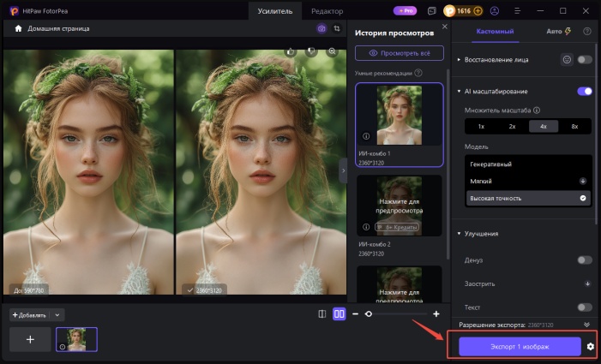Click the history panel scrollbar
The height and width of the screenshot is (364, 601).
tap(448, 164)
